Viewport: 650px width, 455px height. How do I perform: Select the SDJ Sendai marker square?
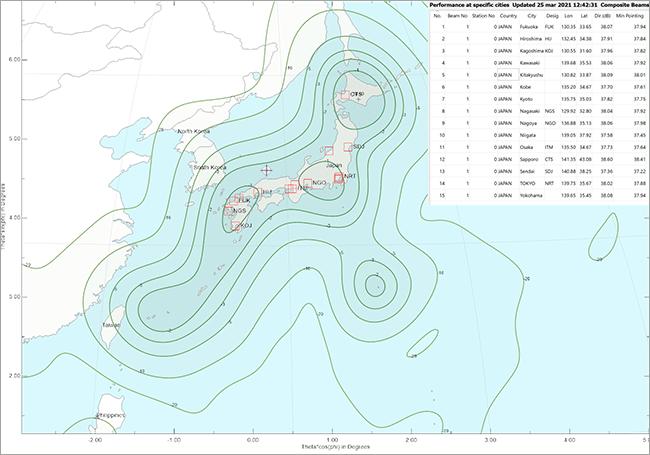346,146
